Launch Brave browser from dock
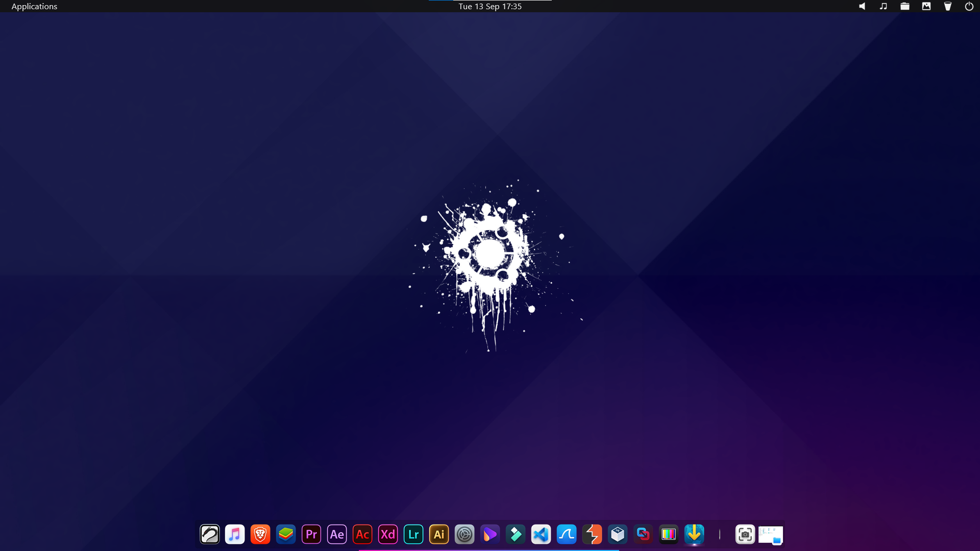 point(260,534)
